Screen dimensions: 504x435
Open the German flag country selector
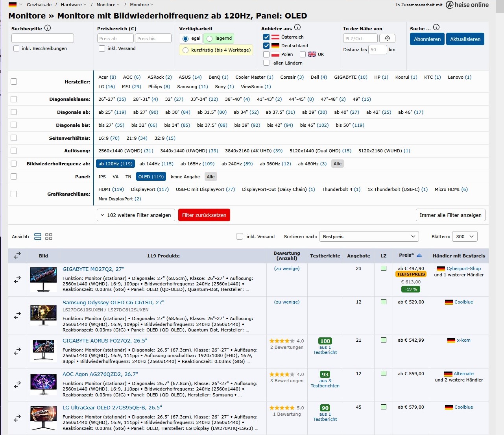coord(15,5)
